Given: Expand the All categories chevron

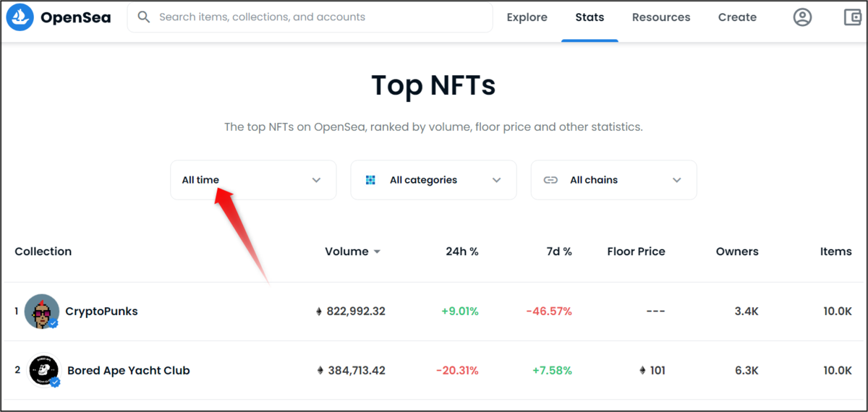Looking at the screenshot, I should point(496,180).
